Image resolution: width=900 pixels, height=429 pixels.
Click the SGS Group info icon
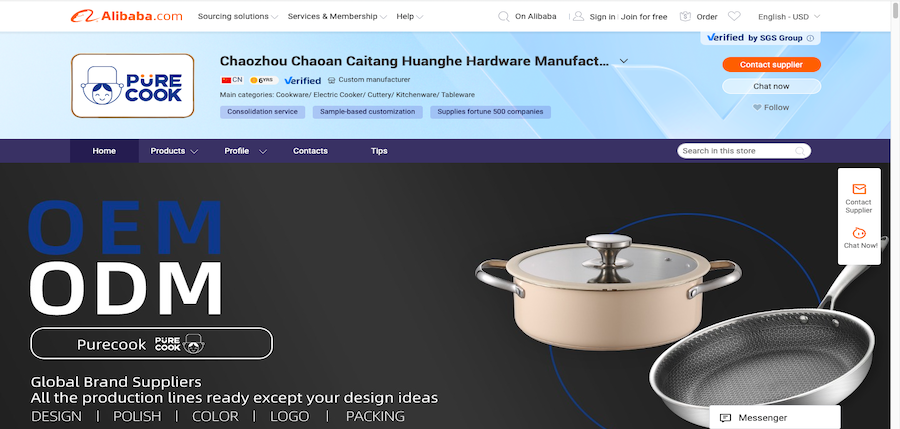[810, 38]
